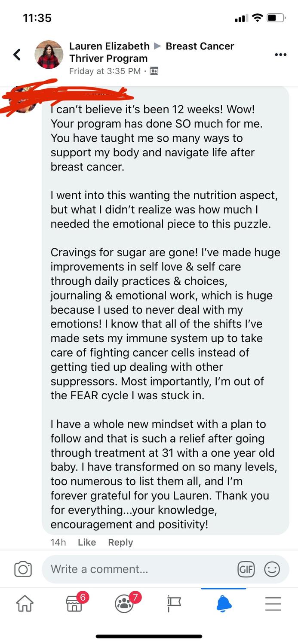Open the three-dot post options menu

pyautogui.click(x=280, y=55)
